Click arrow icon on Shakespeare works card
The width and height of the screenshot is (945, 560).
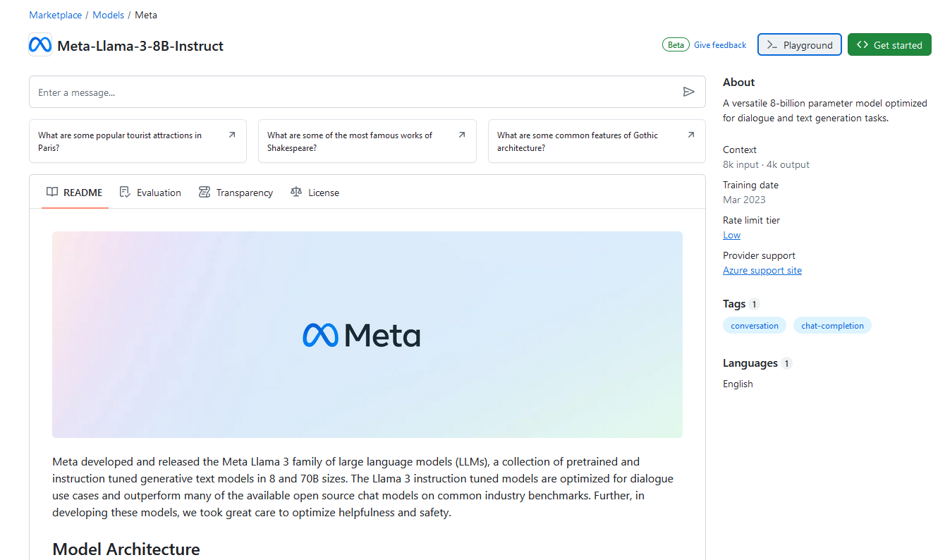pyautogui.click(x=462, y=135)
